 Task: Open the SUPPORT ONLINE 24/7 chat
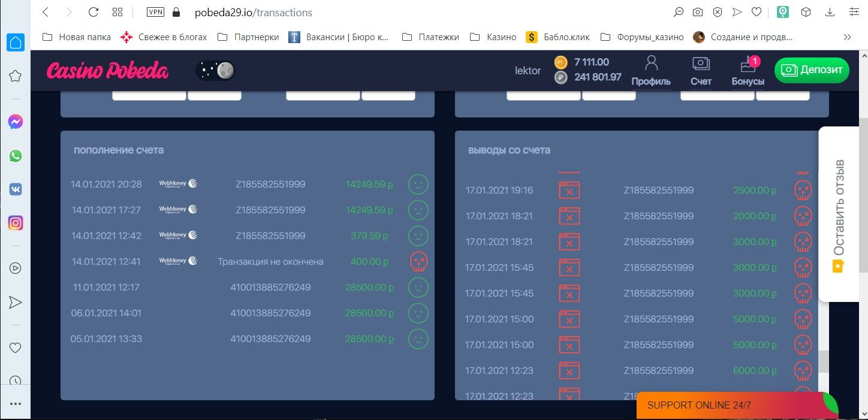tap(737, 406)
